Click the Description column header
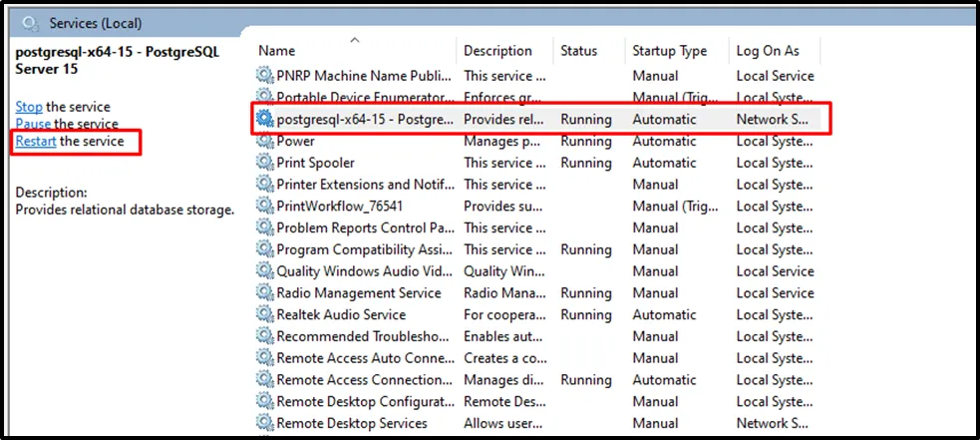Viewport: 980px width, 440px height. pyautogui.click(x=497, y=51)
